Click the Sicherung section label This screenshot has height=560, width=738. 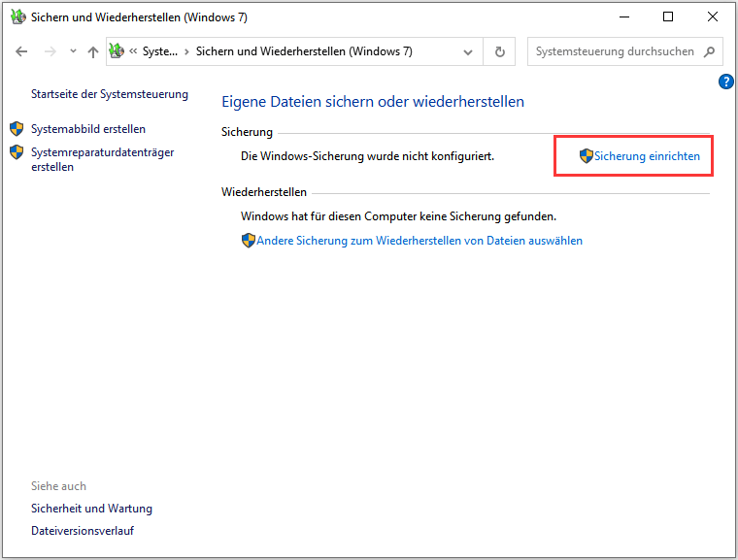(247, 132)
